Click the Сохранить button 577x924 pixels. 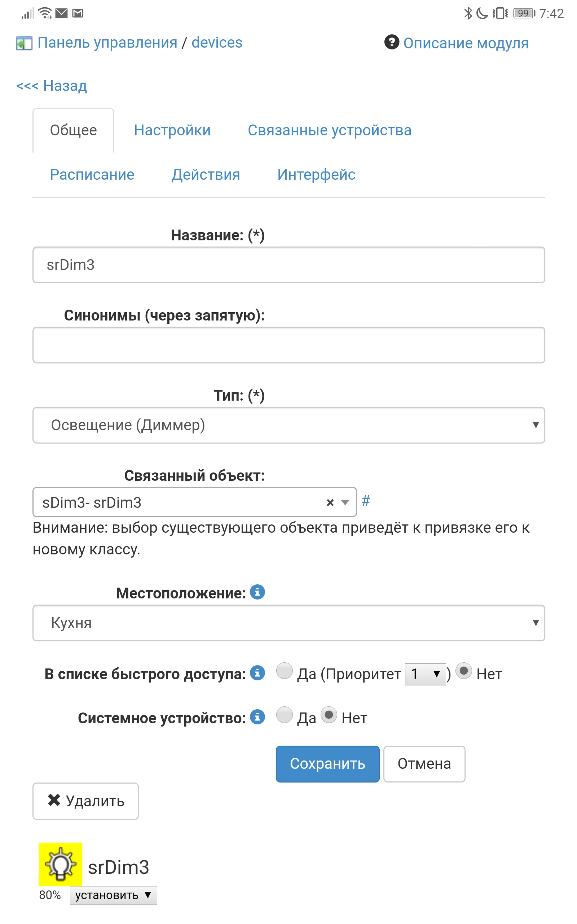(328, 764)
